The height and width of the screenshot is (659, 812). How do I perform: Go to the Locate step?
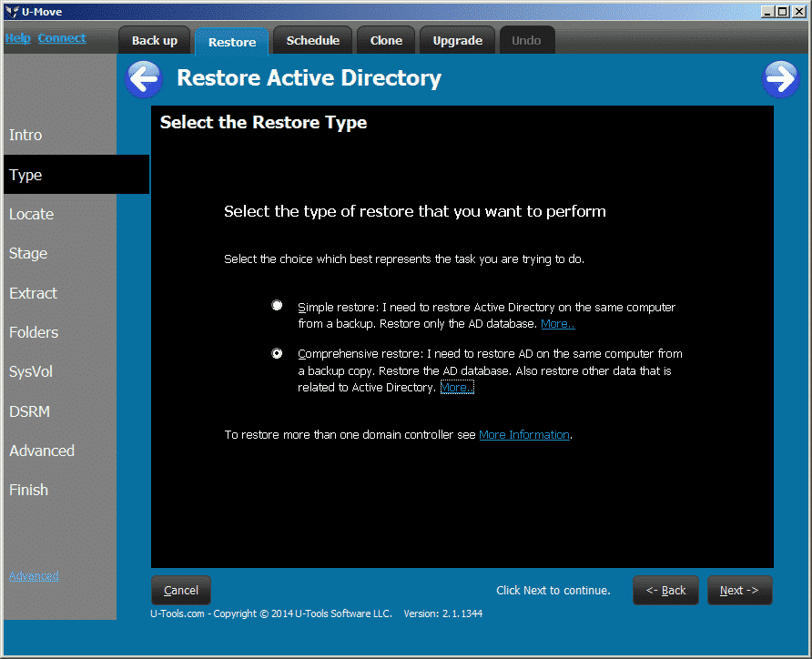(x=31, y=214)
